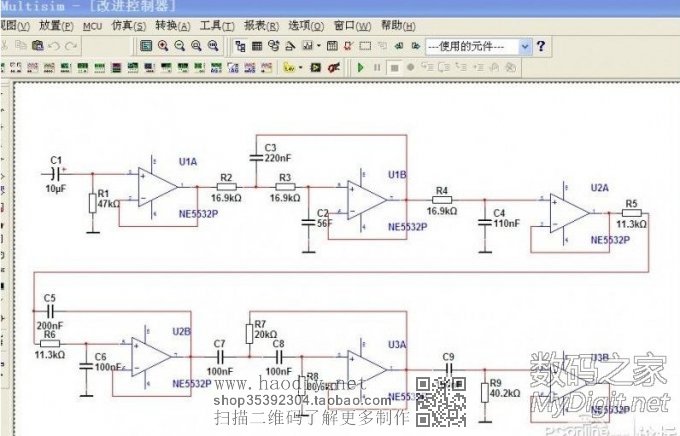Expand the grapher icon dropdown arrow
The width and height of the screenshot is (680, 436).
(319, 46)
